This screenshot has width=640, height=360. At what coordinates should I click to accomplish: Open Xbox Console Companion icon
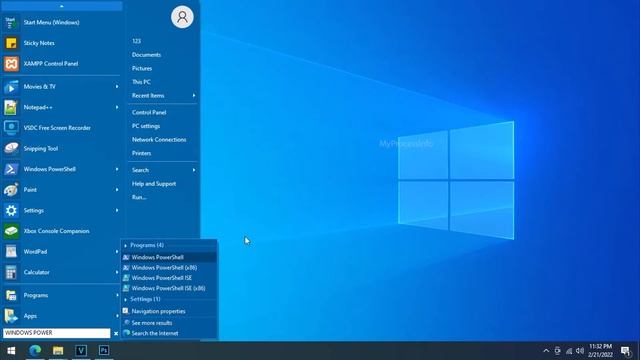pyautogui.click(x=11, y=231)
